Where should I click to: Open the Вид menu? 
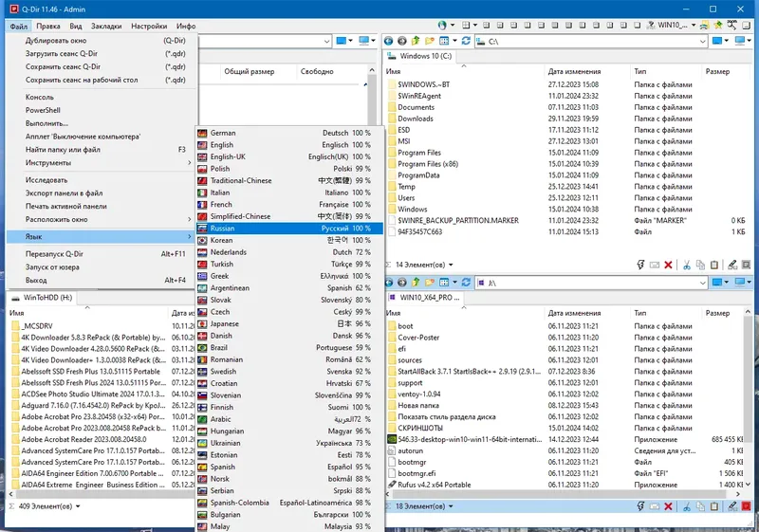[x=76, y=27]
